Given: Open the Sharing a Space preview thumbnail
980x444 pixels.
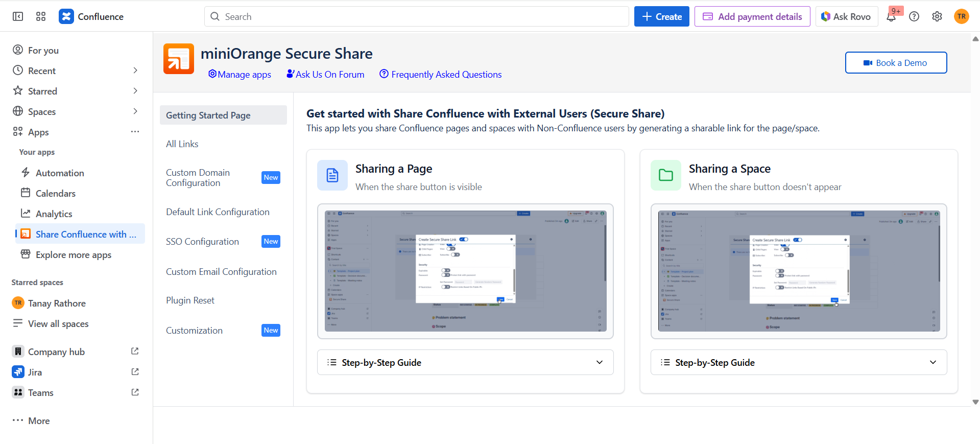Looking at the screenshot, I should [799, 271].
